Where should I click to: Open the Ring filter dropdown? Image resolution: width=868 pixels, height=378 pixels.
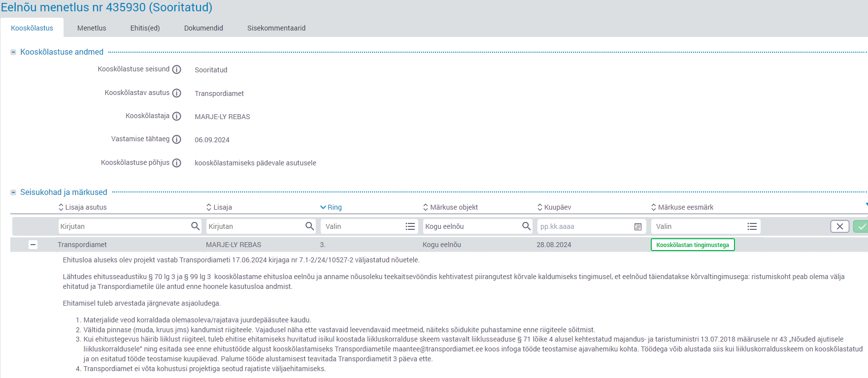pyautogui.click(x=410, y=226)
